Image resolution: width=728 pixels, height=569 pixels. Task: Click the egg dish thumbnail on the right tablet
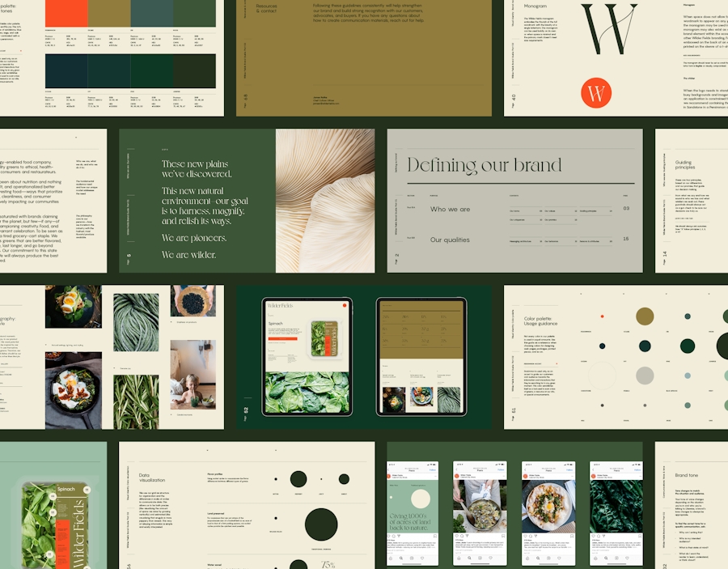click(x=394, y=399)
